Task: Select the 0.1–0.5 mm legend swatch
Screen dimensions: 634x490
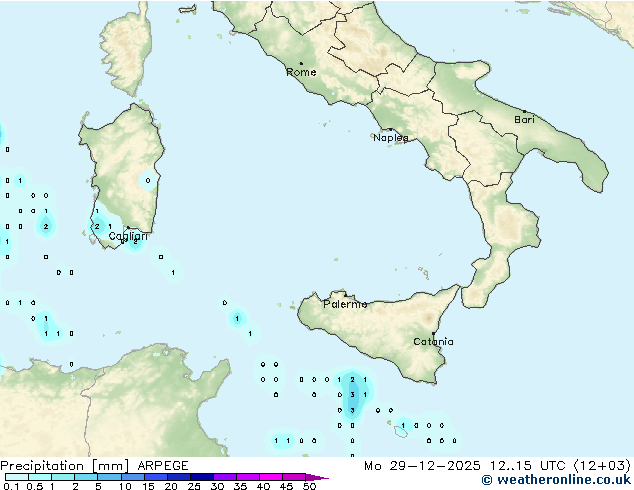Action: click(17, 477)
